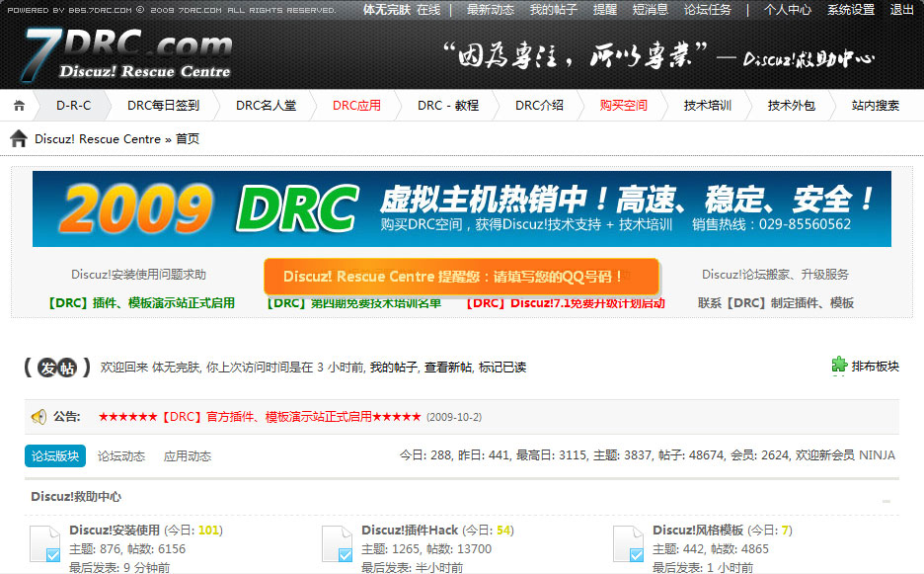Open 论坛任务 link in top bar
924x574 pixels.
pos(707,10)
